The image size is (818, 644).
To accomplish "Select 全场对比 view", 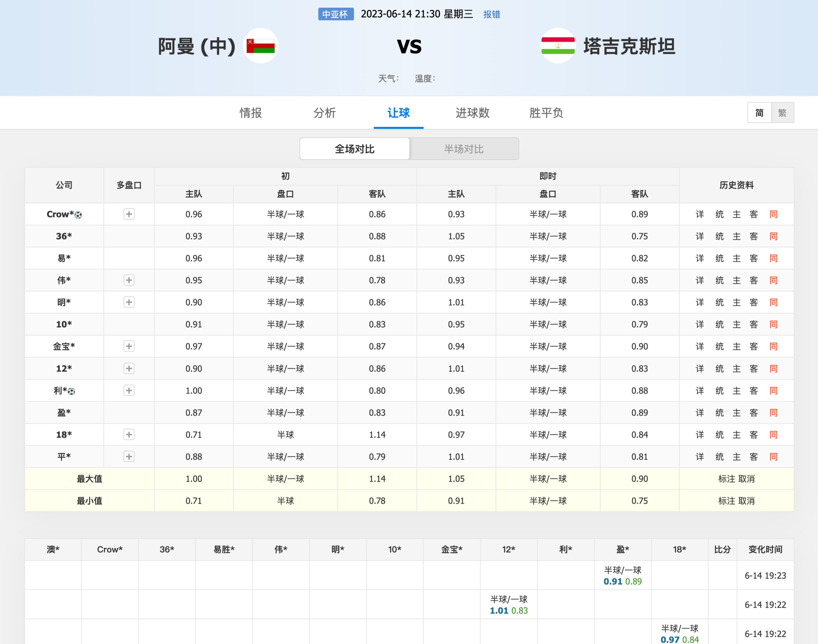I will point(355,149).
